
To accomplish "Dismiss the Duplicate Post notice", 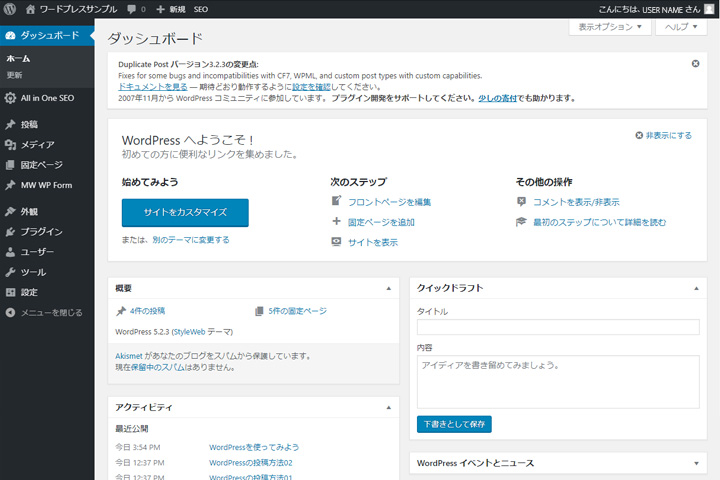I will (x=696, y=64).
